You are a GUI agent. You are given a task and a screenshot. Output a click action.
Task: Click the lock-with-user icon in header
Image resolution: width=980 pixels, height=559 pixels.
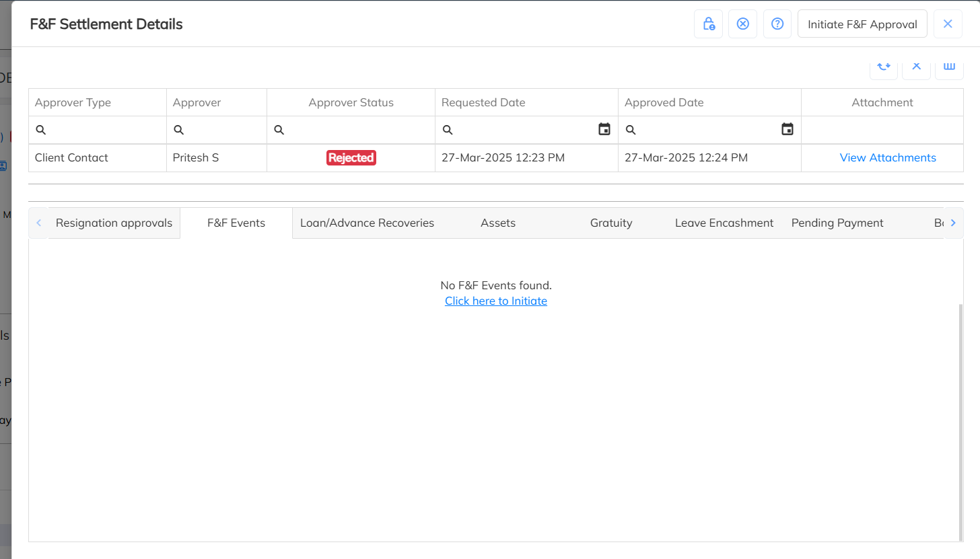(x=708, y=24)
